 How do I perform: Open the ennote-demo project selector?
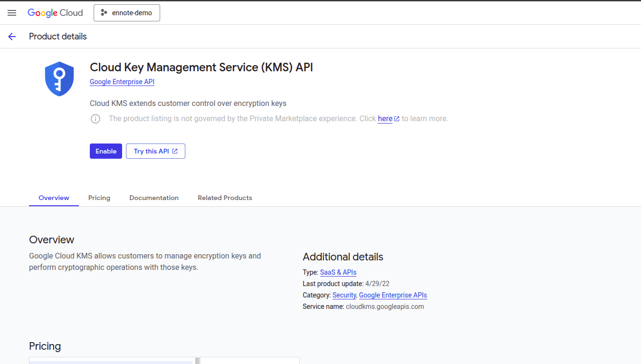pos(127,13)
